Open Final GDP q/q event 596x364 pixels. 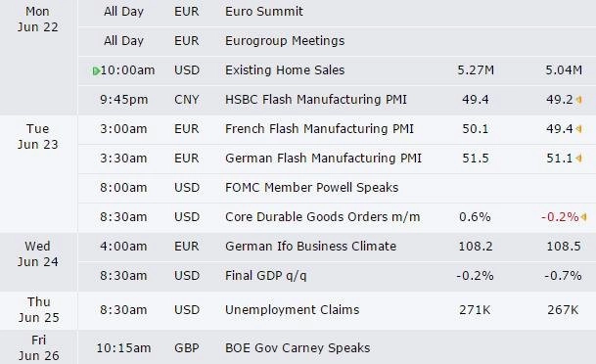265,276
